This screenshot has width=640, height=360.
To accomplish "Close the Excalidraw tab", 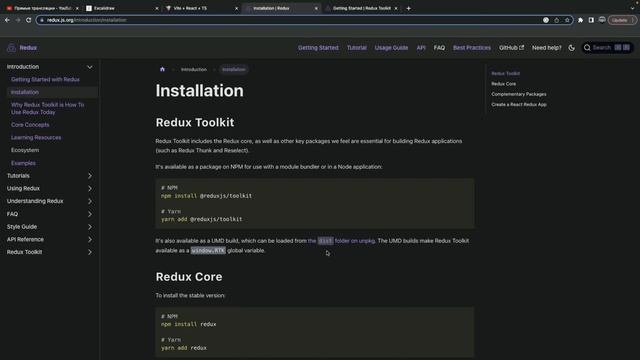I will 157,8.
